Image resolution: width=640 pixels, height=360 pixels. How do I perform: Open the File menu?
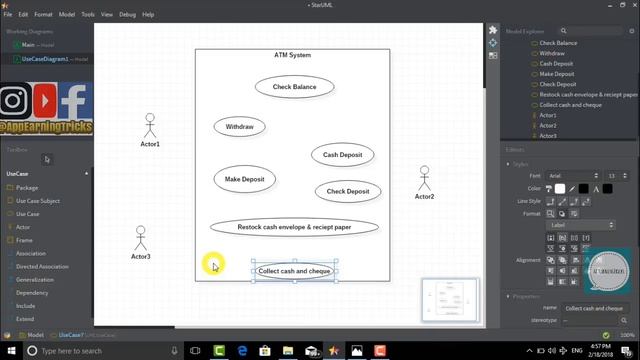pos(8,14)
